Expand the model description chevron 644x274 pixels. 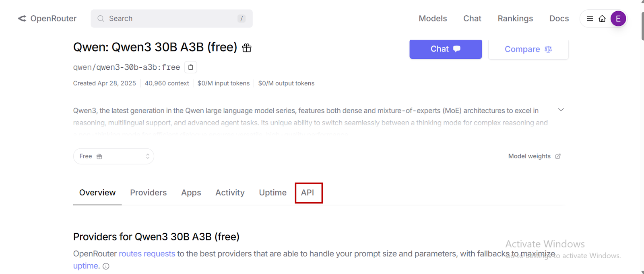coord(561,110)
